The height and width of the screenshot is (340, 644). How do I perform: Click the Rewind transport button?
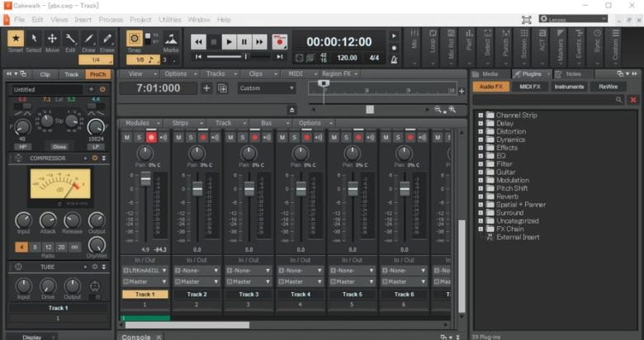pos(198,41)
